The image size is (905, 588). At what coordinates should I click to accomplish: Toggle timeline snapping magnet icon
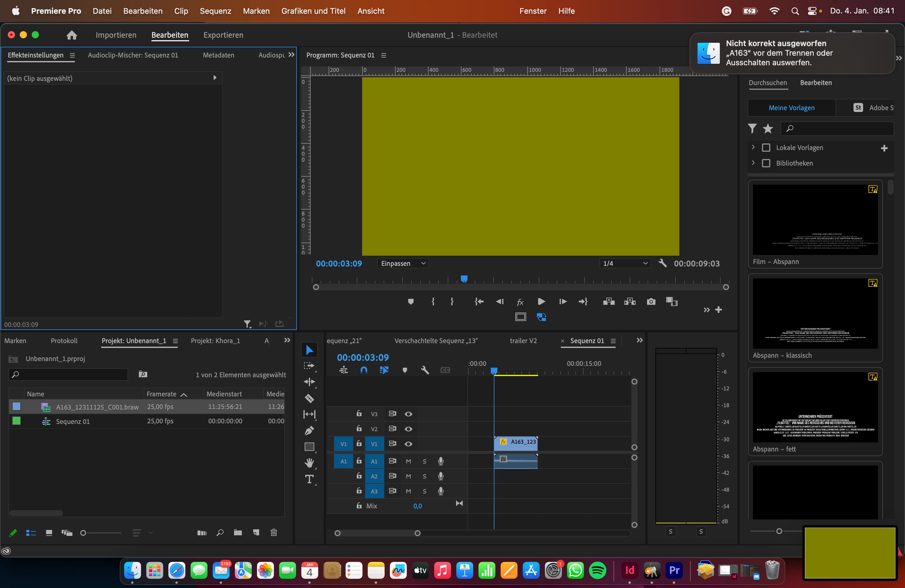364,370
